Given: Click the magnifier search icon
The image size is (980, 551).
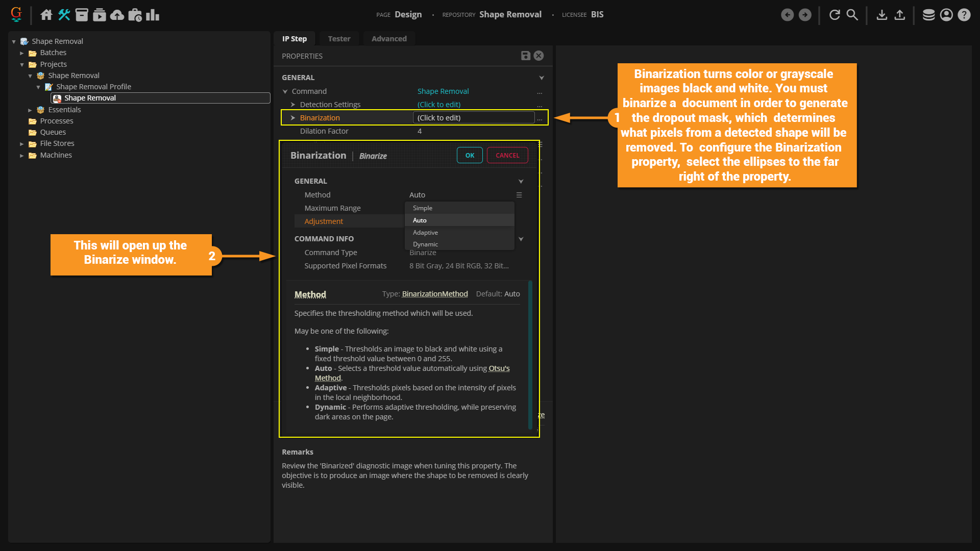Looking at the screenshot, I should [852, 15].
